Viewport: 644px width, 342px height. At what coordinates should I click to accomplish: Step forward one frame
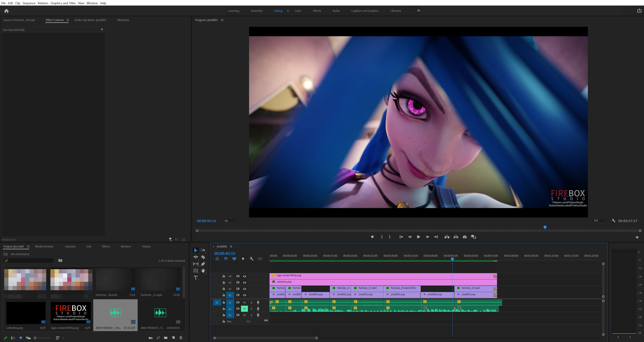tap(428, 237)
